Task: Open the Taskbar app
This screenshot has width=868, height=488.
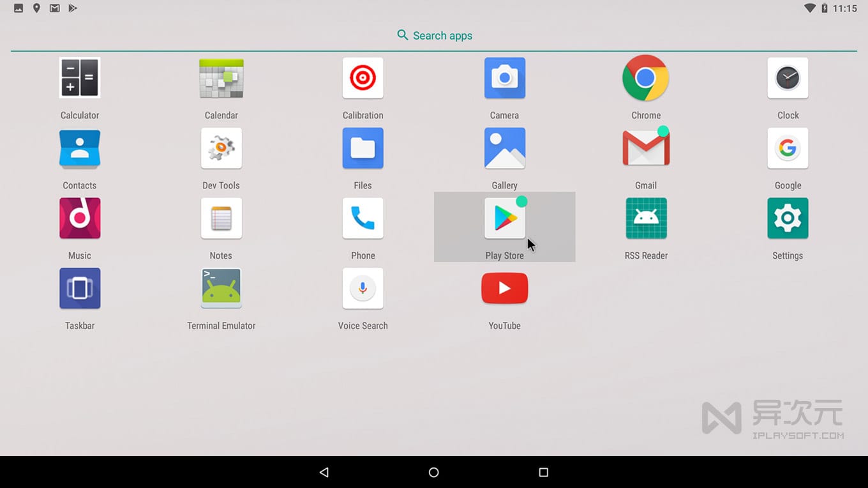Action: (x=79, y=288)
